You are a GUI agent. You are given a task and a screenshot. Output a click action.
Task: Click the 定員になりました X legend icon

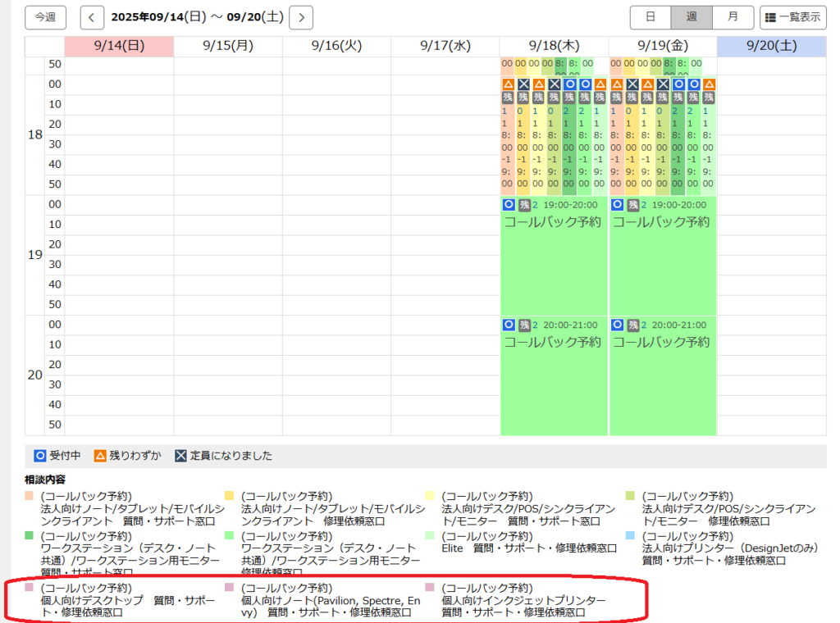click(180, 456)
